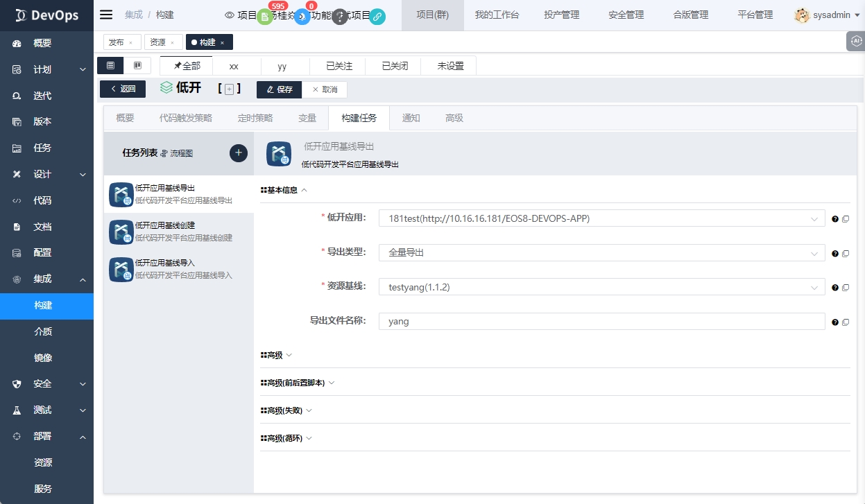Screen dimensions: 865x504
Task: Click the 导出文件名称 input field
Action: (601, 321)
